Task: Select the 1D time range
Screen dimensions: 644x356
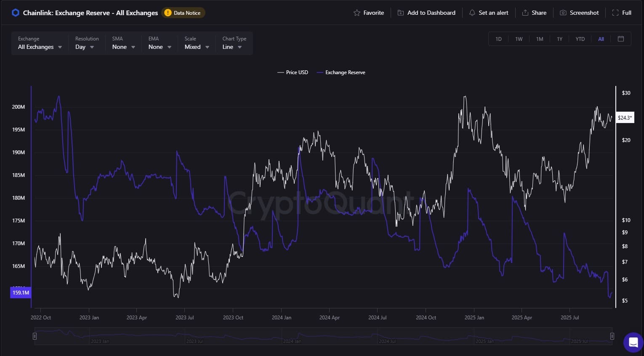Action: pyautogui.click(x=498, y=39)
